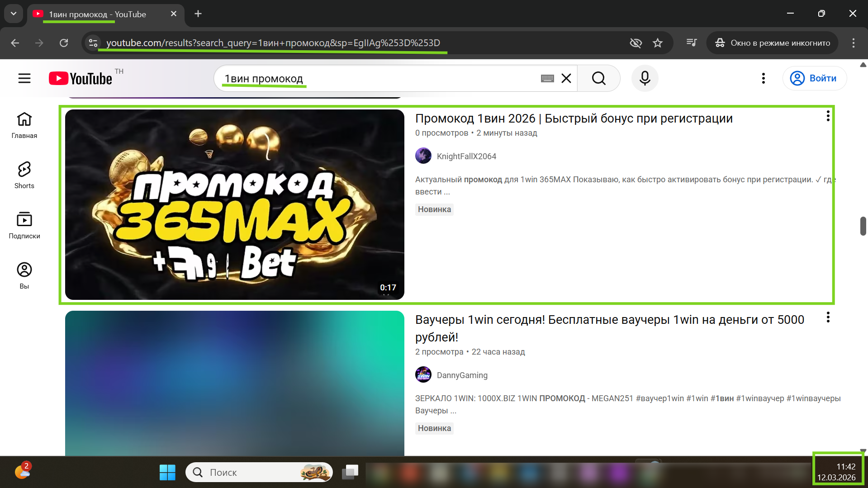Click the magnifier search button

point(599,78)
